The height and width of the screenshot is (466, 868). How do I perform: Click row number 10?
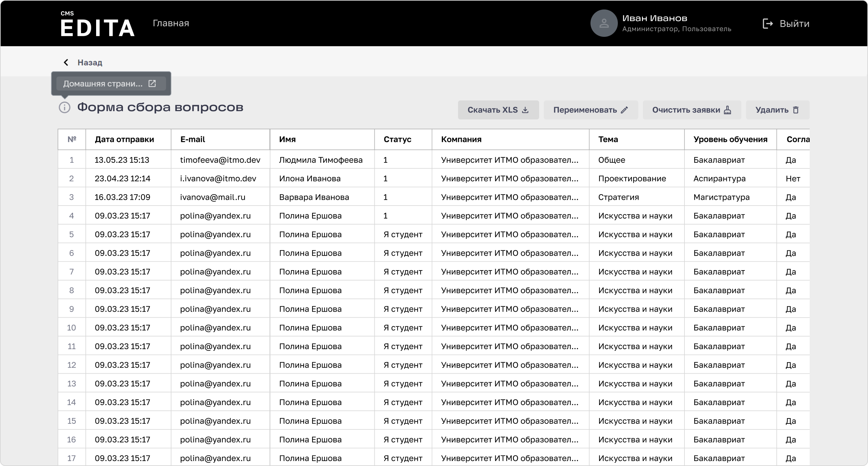[x=71, y=327]
